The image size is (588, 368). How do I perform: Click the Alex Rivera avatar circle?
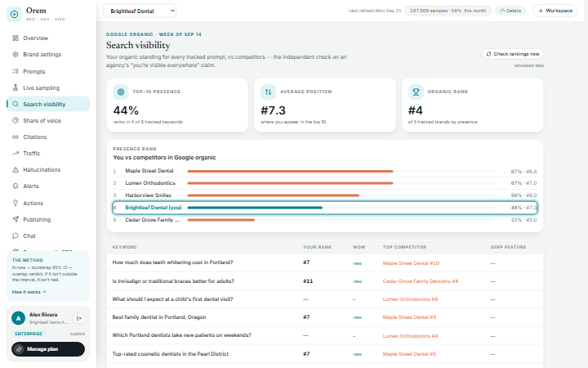click(x=18, y=318)
